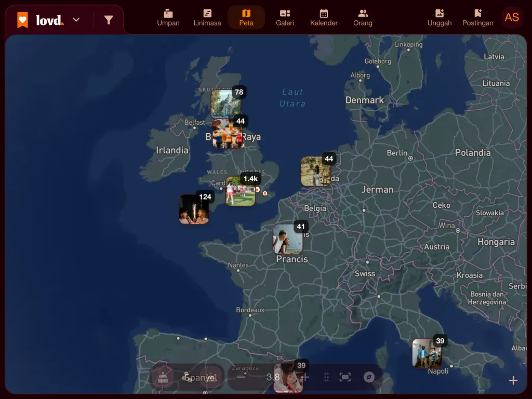
Task: Click the compass reset orientation icon
Action: coord(369,377)
